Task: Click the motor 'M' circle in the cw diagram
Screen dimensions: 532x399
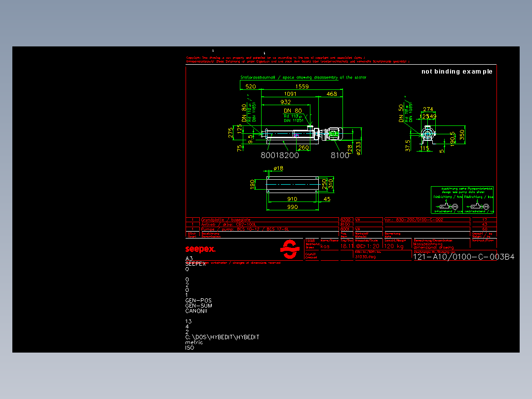Action: tap(486, 206)
